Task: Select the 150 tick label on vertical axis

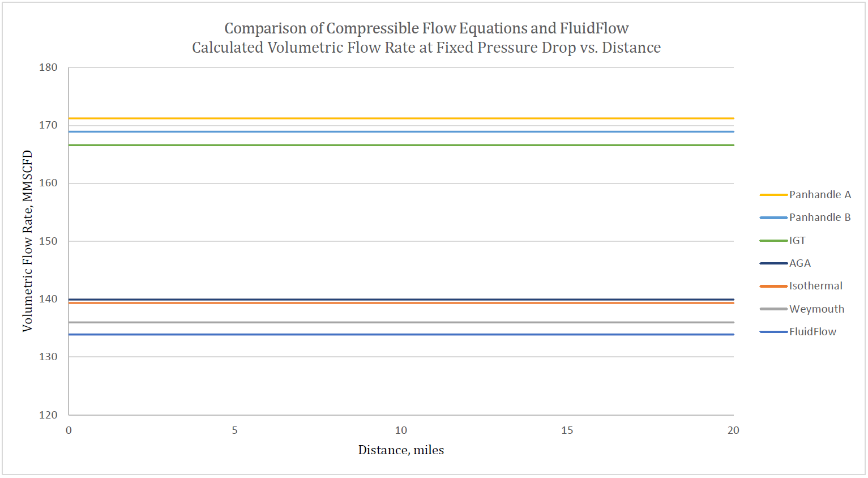Action: tap(48, 241)
